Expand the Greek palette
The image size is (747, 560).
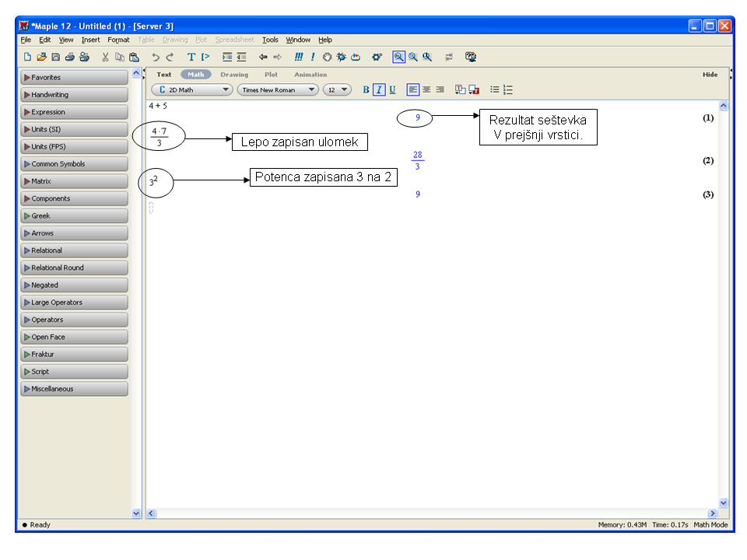(74, 216)
